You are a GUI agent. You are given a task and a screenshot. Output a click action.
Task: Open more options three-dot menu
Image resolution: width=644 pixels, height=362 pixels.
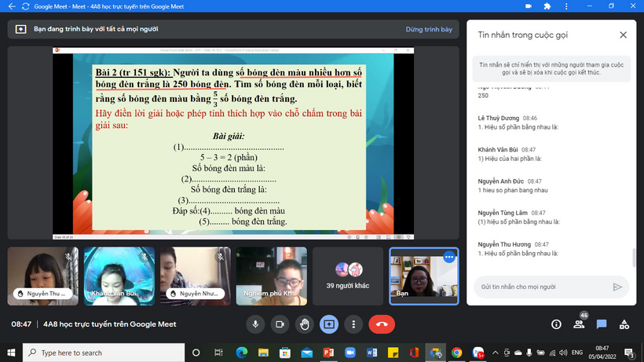pos(353,324)
